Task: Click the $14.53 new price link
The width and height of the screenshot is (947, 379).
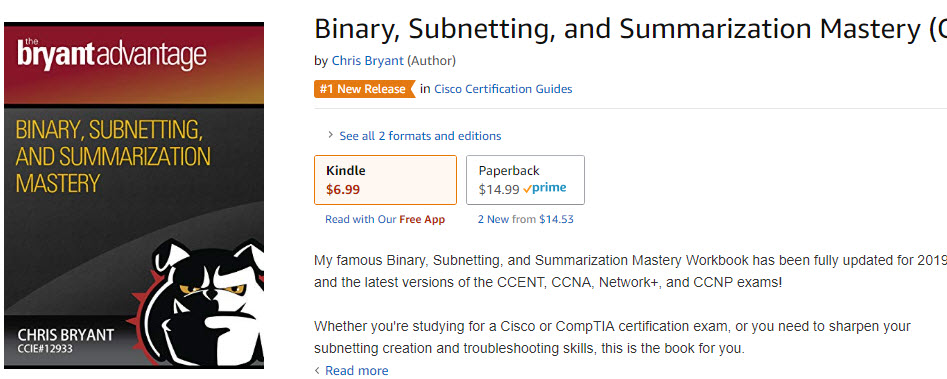Action: coord(556,220)
